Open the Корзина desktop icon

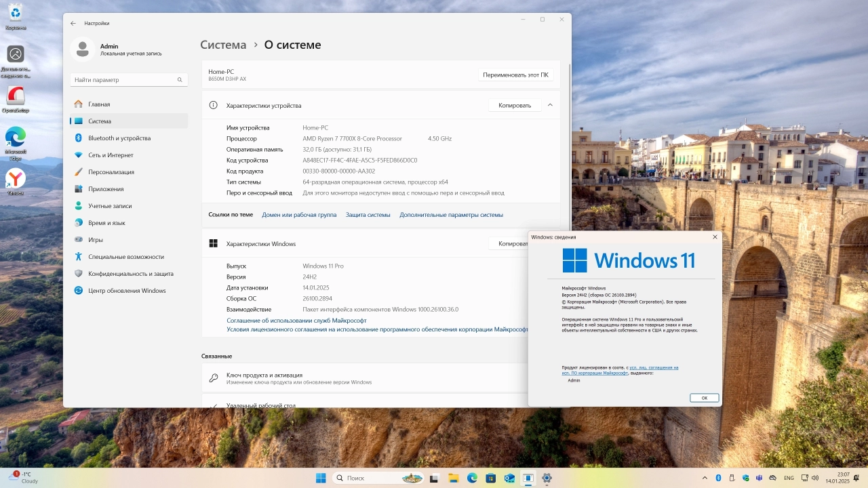coord(15,16)
